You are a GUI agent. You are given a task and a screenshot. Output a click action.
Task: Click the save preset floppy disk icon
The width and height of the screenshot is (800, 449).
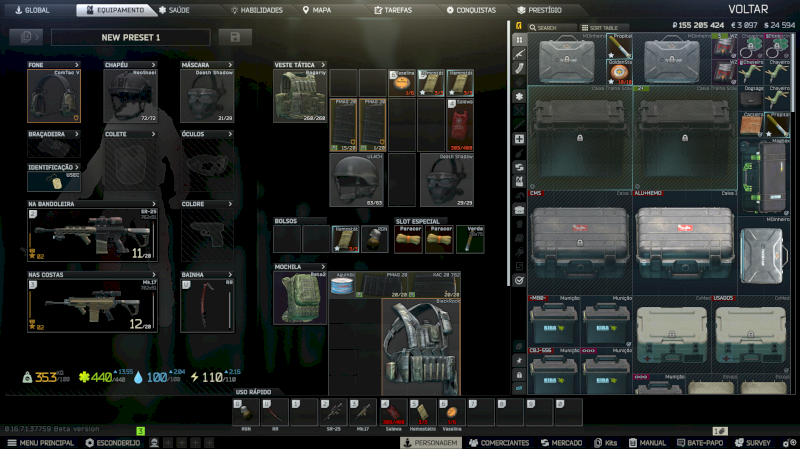click(x=235, y=37)
